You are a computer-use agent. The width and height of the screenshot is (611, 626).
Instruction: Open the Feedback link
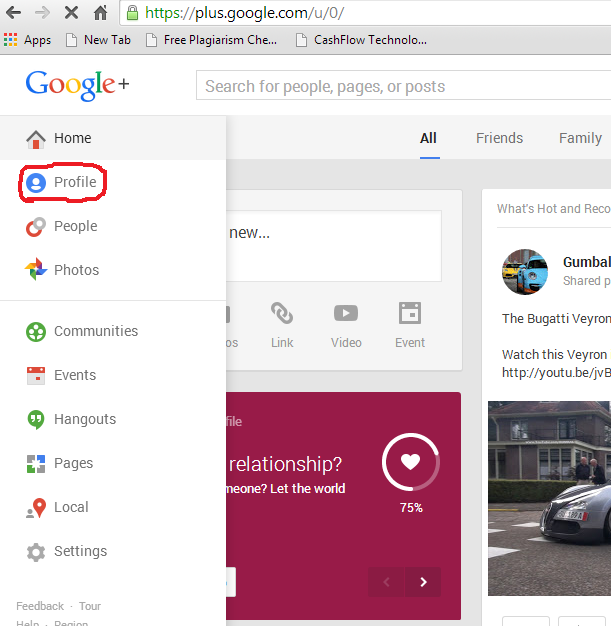[40, 606]
